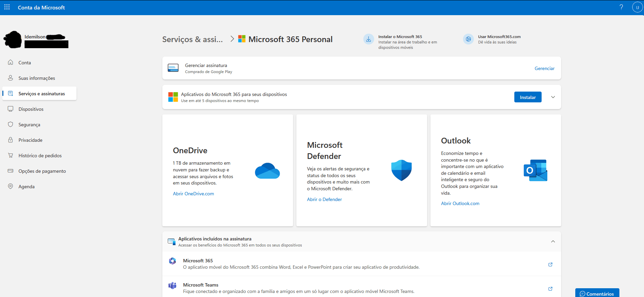Click the download icon for Instalar Microsoft 365
The image size is (644, 297).
368,39
